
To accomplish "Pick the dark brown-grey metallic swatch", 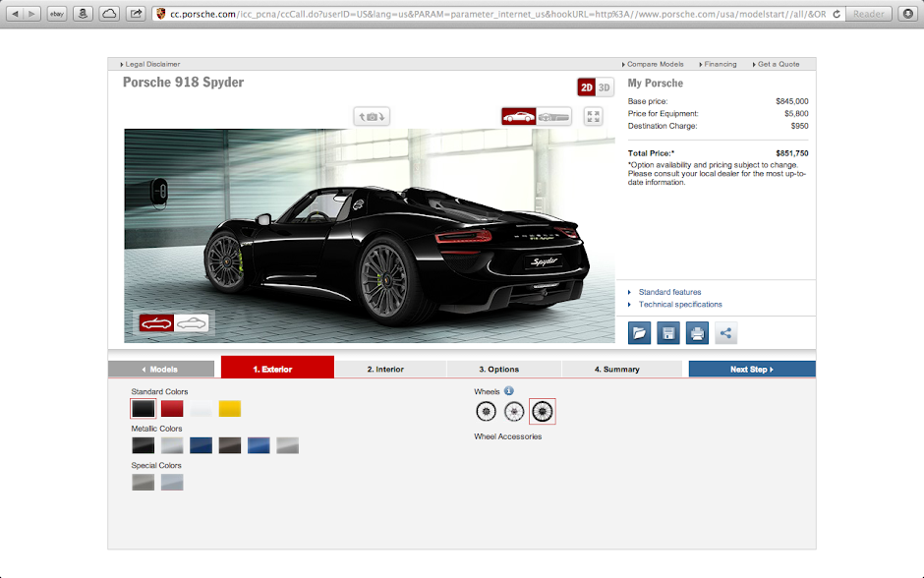I will 230,445.
